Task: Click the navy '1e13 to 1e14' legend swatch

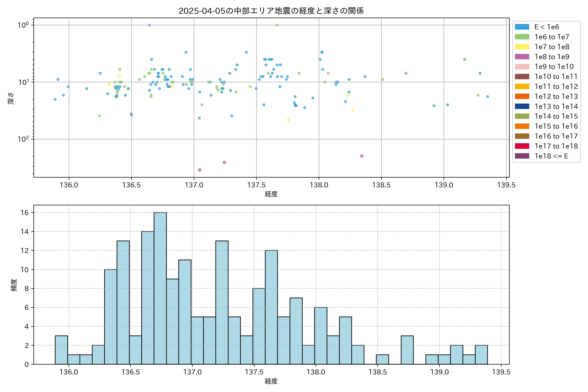Action: [x=522, y=106]
